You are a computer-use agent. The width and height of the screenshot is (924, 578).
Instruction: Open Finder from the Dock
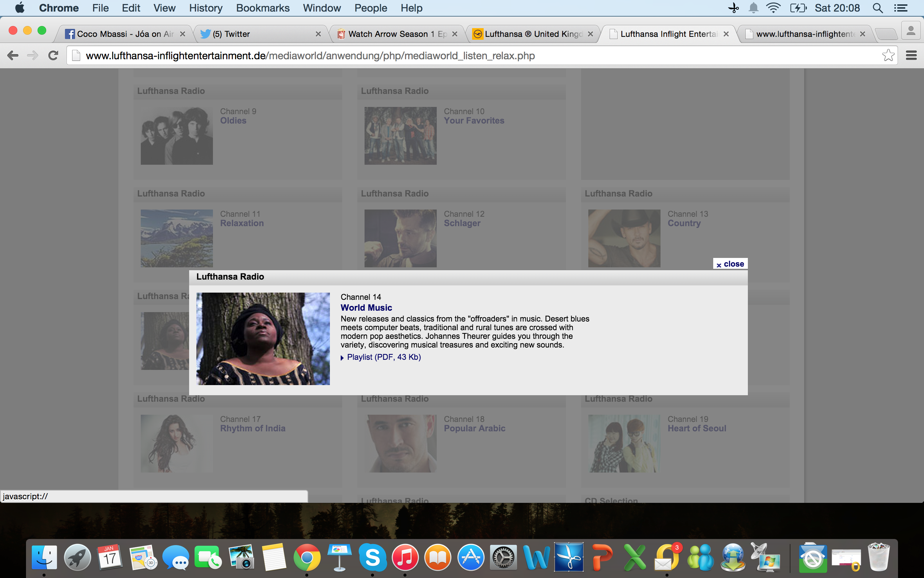(44, 557)
